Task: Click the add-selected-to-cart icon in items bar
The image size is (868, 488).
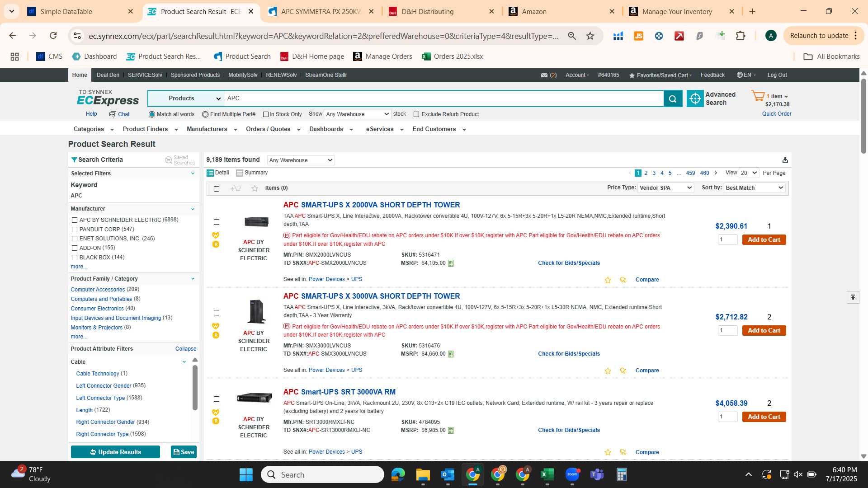Action: (x=236, y=188)
